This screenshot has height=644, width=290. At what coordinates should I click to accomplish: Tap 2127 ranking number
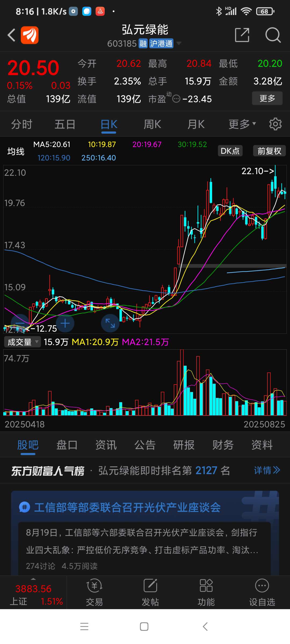[206, 470]
